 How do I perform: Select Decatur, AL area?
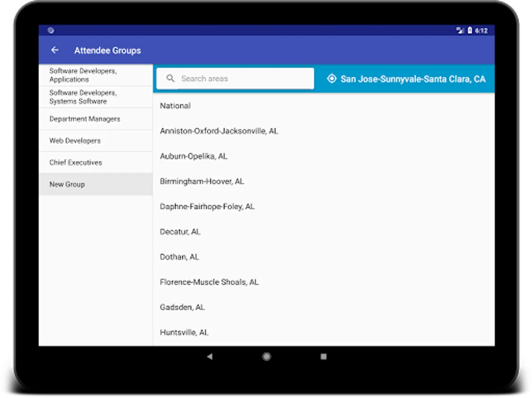coord(324,232)
